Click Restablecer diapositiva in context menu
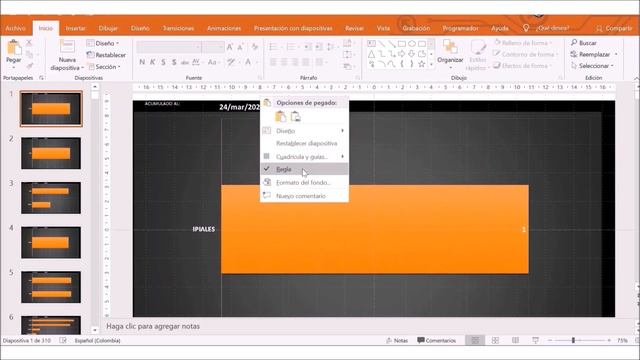 pyautogui.click(x=304, y=143)
